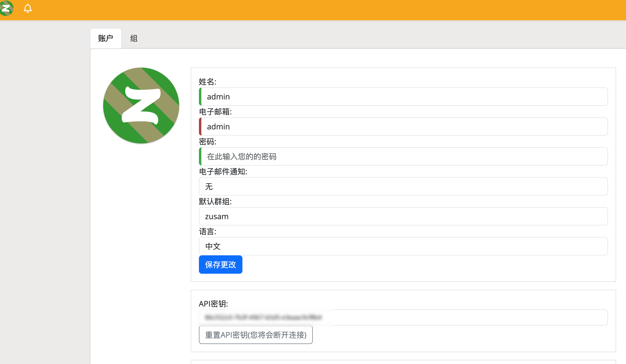Click the 密码 field label

click(208, 142)
